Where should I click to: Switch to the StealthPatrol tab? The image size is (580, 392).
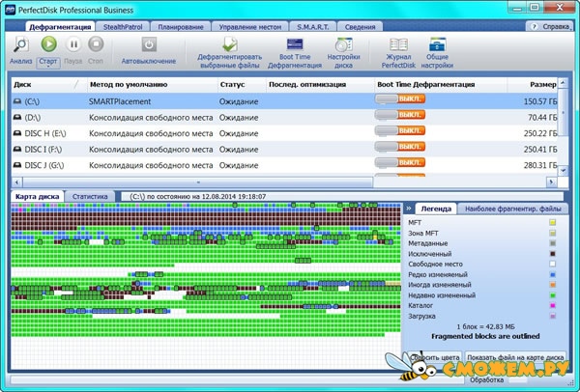[x=123, y=27]
